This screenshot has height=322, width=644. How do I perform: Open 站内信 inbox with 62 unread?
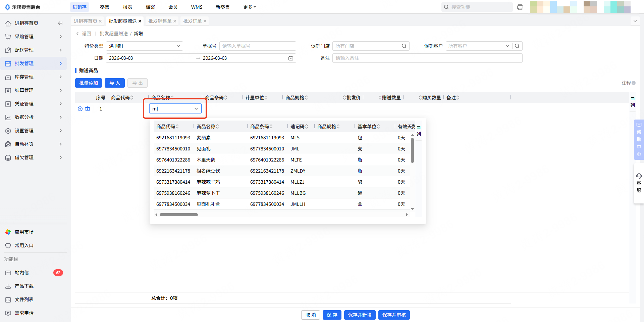(x=34, y=273)
